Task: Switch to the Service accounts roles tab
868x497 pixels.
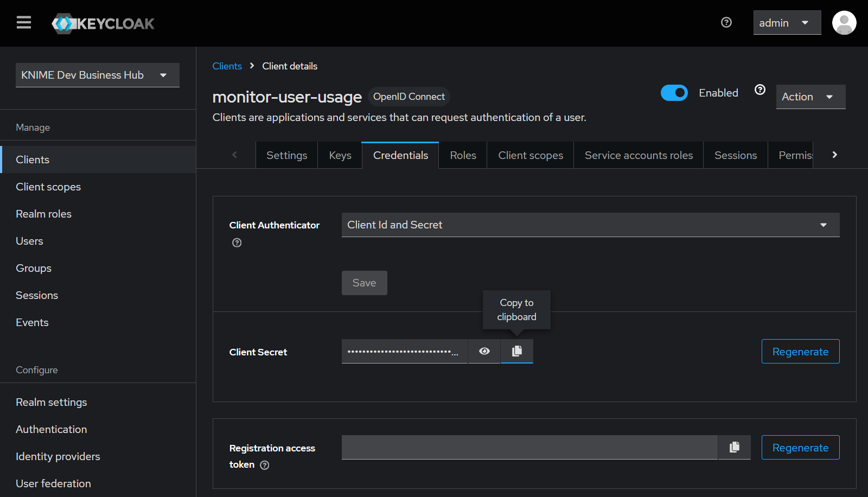Action: point(639,155)
